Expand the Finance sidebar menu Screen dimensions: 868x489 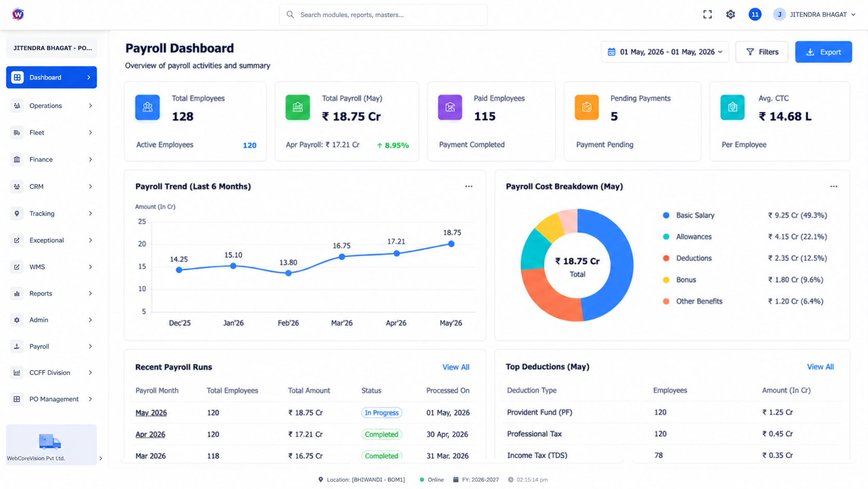click(51, 160)
